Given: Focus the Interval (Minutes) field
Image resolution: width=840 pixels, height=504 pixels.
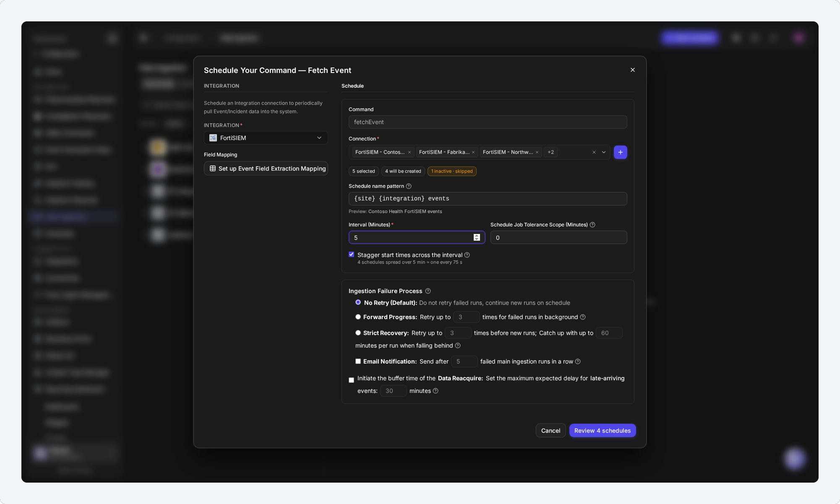Looking at the screenshot, I should [417, 237].
